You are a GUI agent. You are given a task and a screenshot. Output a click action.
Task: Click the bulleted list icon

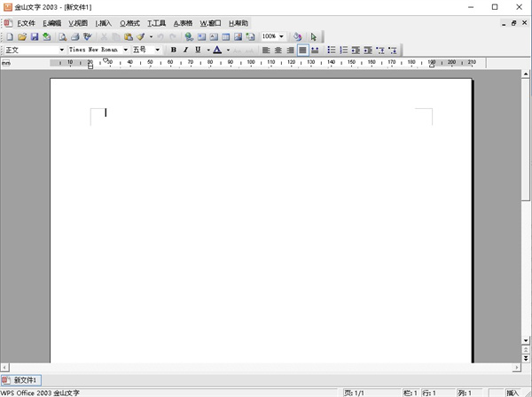[332, 50]
